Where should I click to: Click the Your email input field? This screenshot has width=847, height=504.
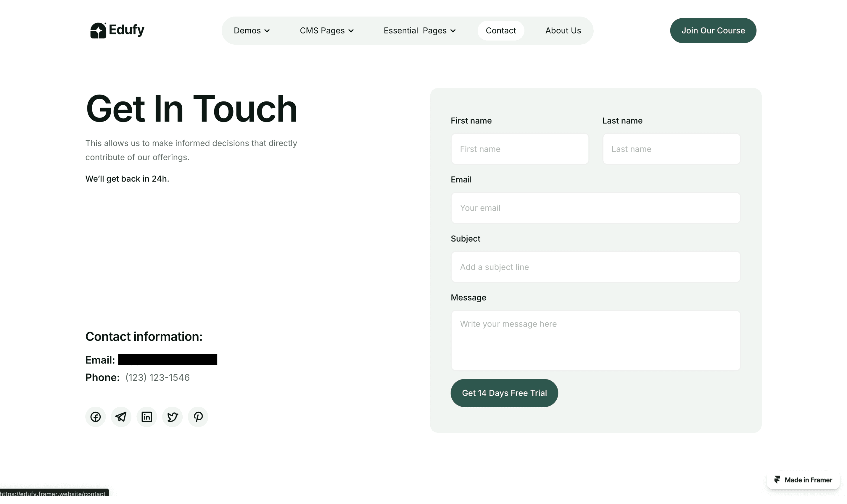595,208
